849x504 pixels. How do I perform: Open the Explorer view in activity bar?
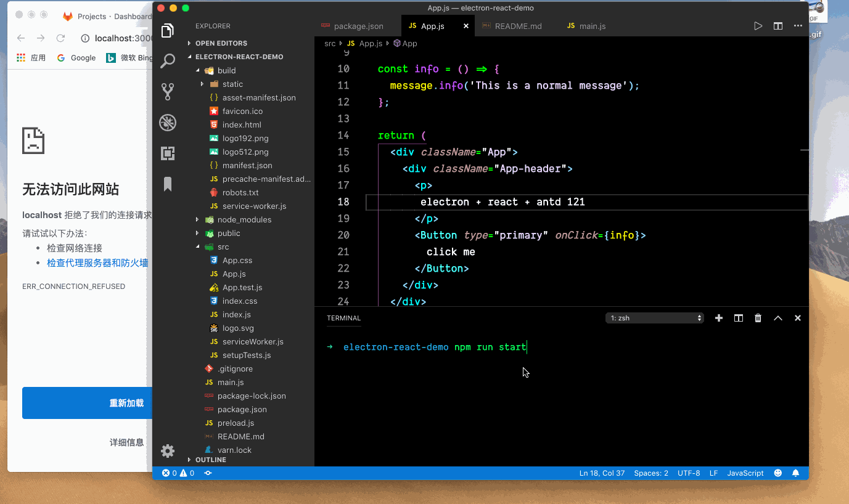click(x=167, y=31)
